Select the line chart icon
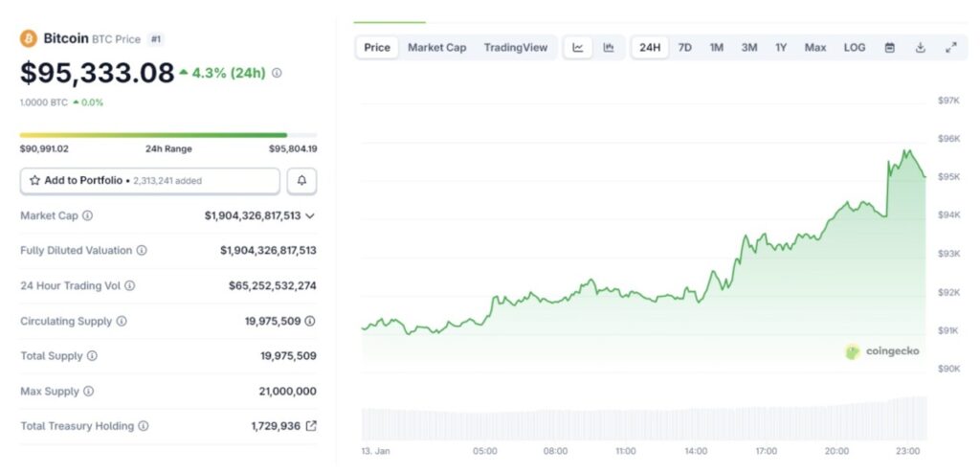This screenshot has height=473, width=980. coord(578,47)
